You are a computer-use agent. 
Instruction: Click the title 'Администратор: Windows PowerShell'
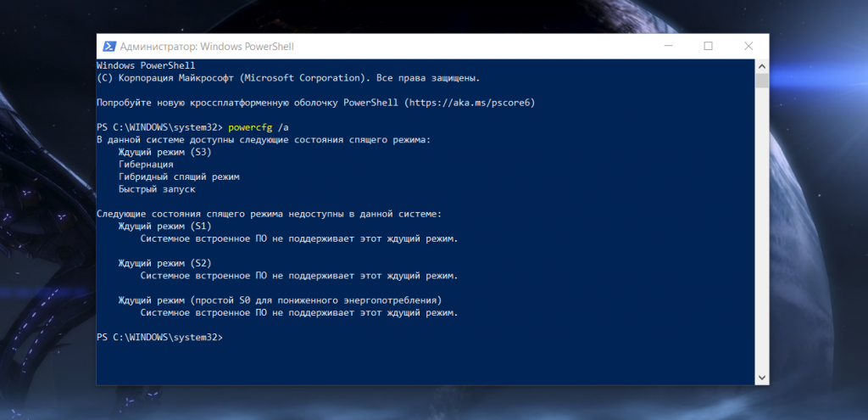pyautogui.click(x=207, y=47)
